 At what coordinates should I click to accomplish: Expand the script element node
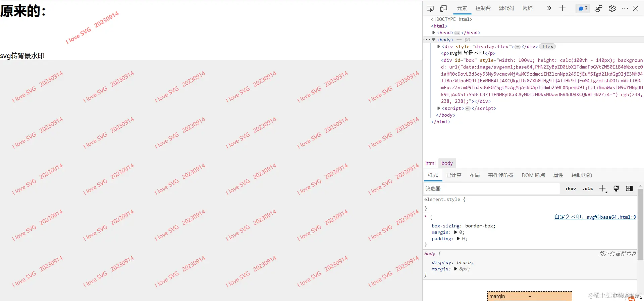[439, 108]
